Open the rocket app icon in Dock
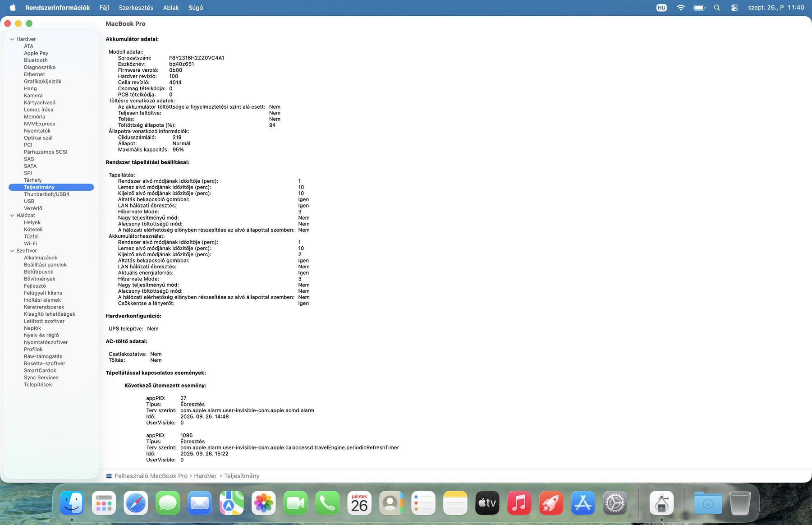The width and height of the screenshot is (812, 525). [551, 503]
